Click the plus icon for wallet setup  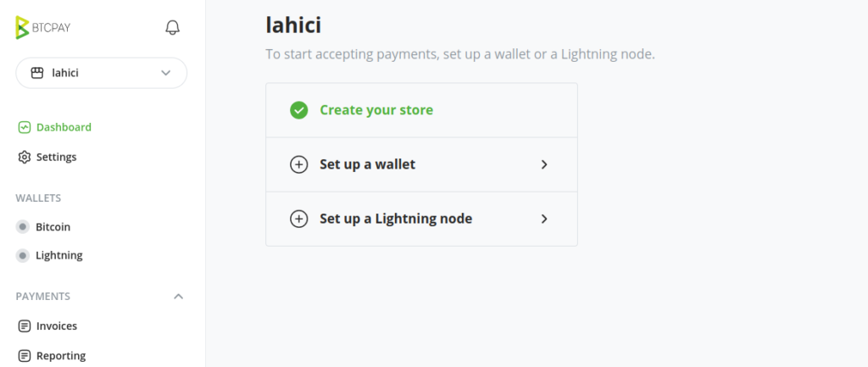299,164
